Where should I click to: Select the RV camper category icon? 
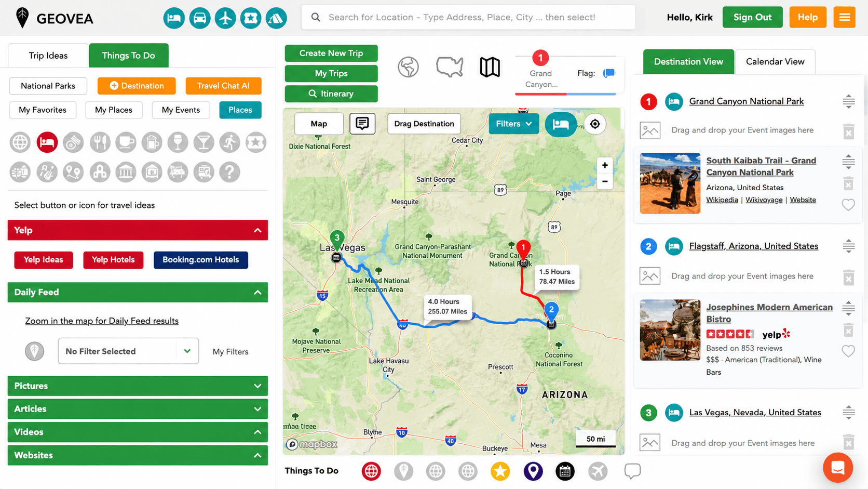[x=204, y=171]
